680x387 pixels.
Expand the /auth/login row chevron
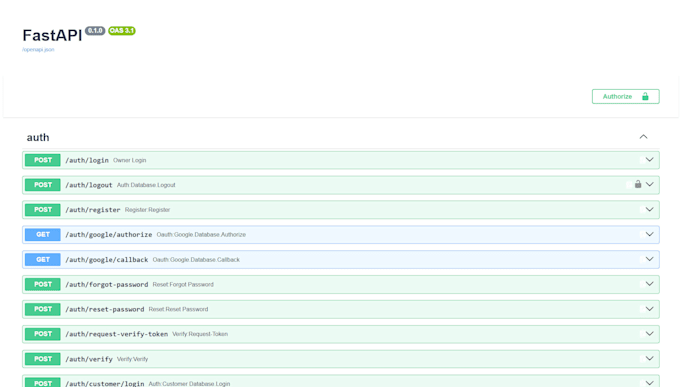649,160
